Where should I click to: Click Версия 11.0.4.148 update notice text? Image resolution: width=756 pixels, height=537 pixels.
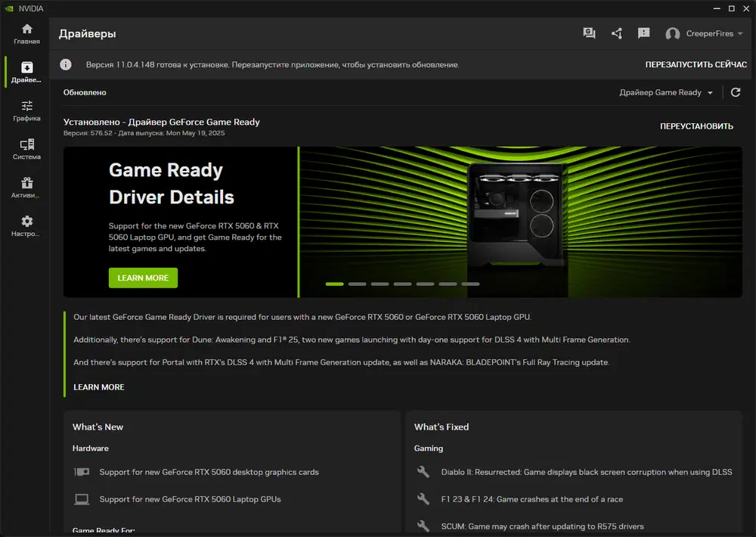[x=272, y=64]
